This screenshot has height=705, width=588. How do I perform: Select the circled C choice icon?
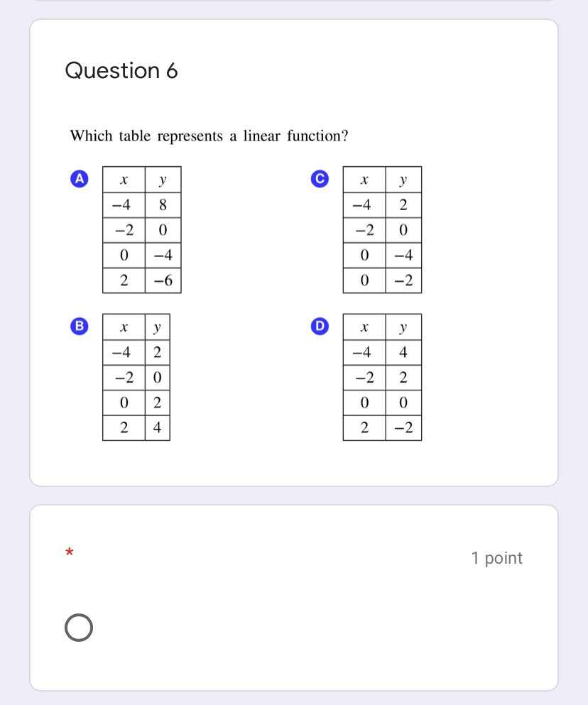(x=320, y=178)
